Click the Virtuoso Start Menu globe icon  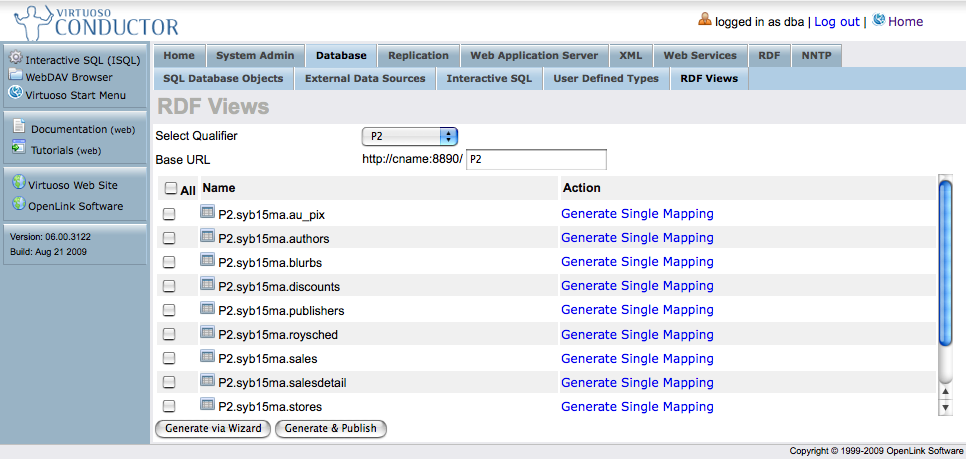[x=16, y=94]
